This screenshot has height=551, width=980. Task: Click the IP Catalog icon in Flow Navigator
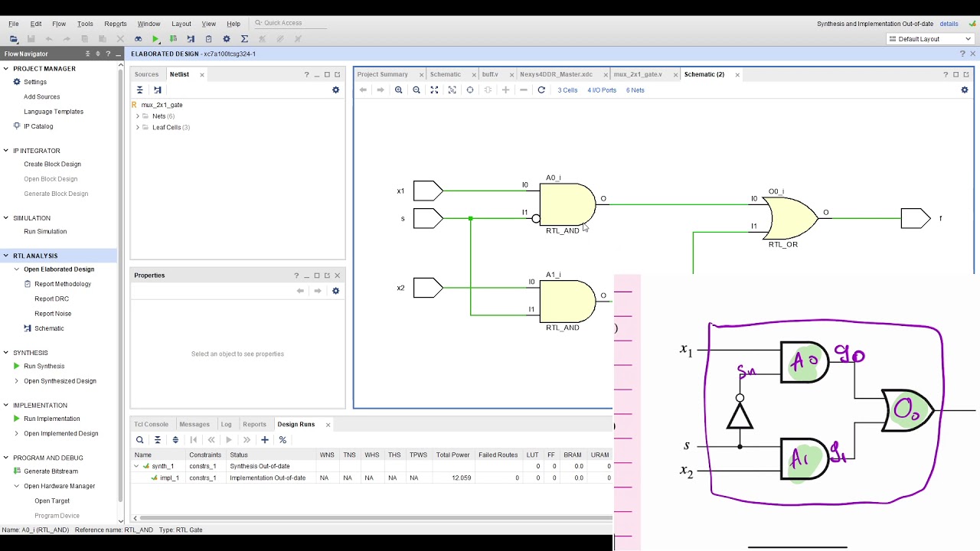coord(17,126)
